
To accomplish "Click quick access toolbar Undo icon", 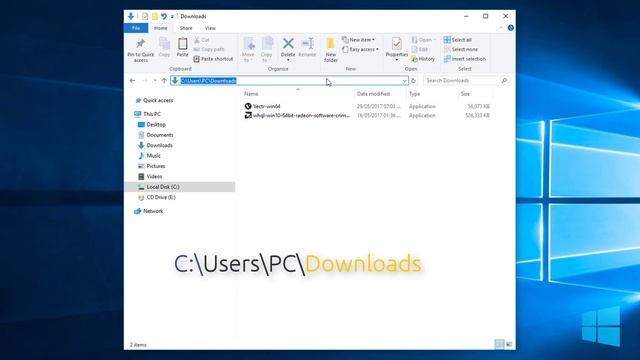I will (164, 16).
